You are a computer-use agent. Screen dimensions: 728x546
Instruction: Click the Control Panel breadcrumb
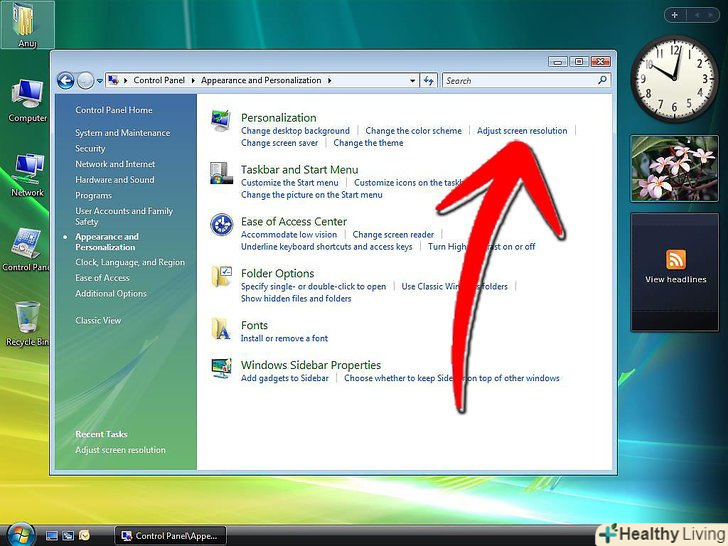pos(159,80)
